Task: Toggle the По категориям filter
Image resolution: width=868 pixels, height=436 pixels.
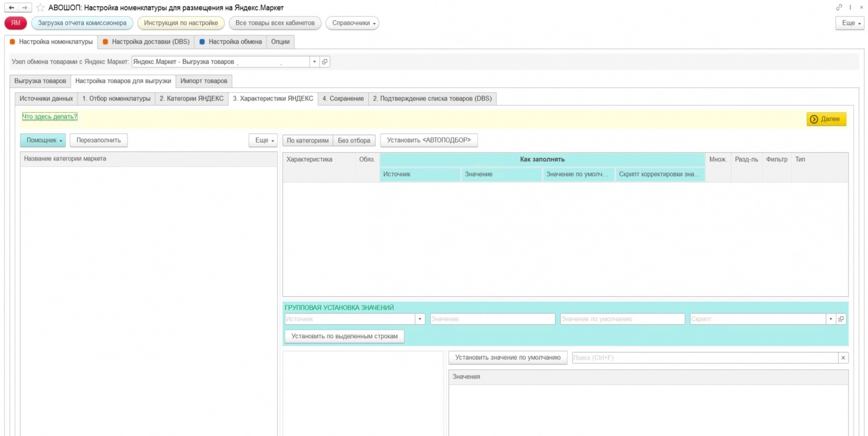Action: tap(308, 140)
